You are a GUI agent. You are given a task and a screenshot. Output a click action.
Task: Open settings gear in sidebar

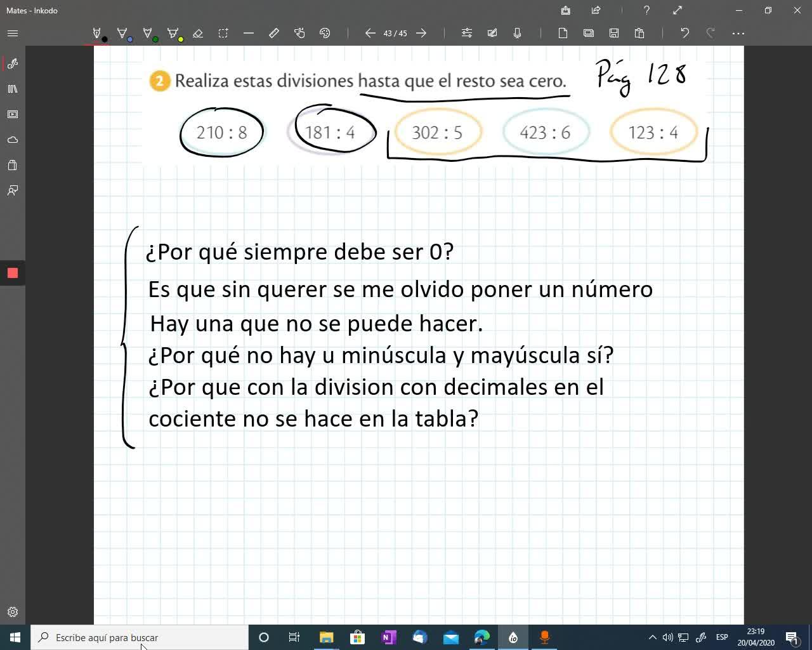click(x=13, y=612)
